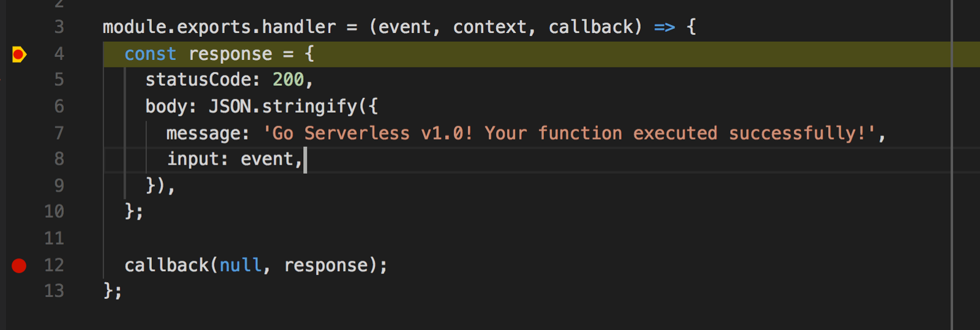980x330 pixels.
Task: Click on 'JSON.stringify' in line 6
Action: 283,107
